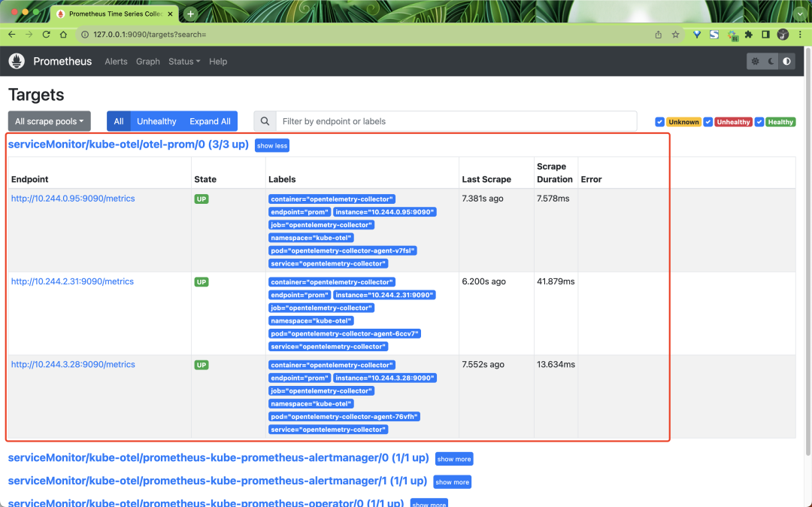The width and height of the screenshot is (812, 507).
Task: Click serviceMonitor/kube-otel/otel-prom/0 heading link
Action: 129,144
